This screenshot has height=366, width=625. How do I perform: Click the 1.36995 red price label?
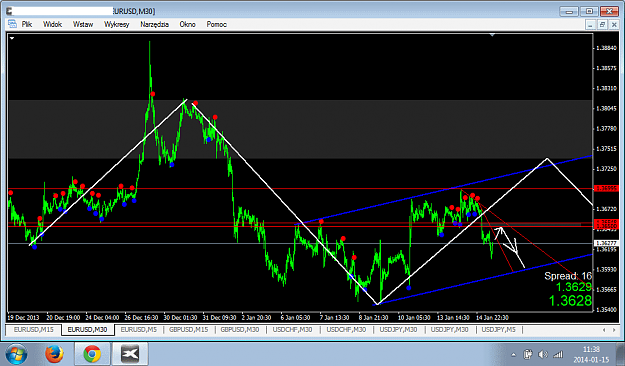pyautogui.click(x=606, y=188)
